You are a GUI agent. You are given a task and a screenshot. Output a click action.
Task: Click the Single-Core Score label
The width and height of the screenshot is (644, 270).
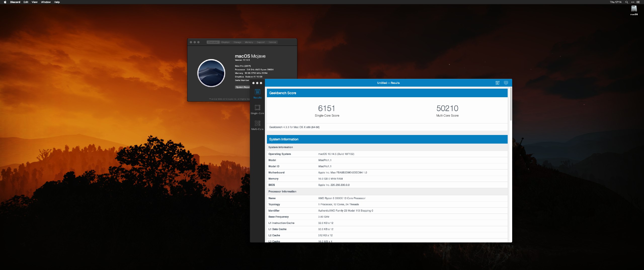(327, 116)
